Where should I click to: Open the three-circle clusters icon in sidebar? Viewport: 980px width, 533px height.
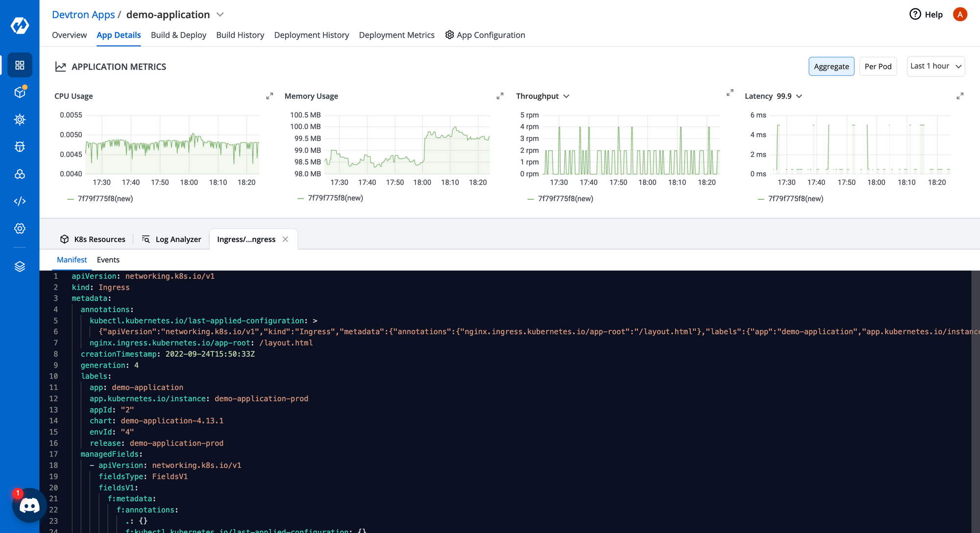[20, 174]
